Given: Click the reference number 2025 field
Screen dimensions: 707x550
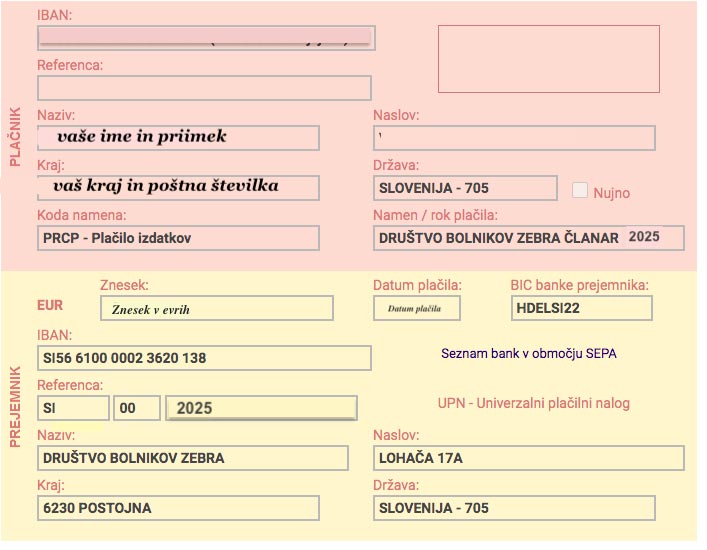Looking at the screenshot, I should pyautogui.click(x=261, y=408).
